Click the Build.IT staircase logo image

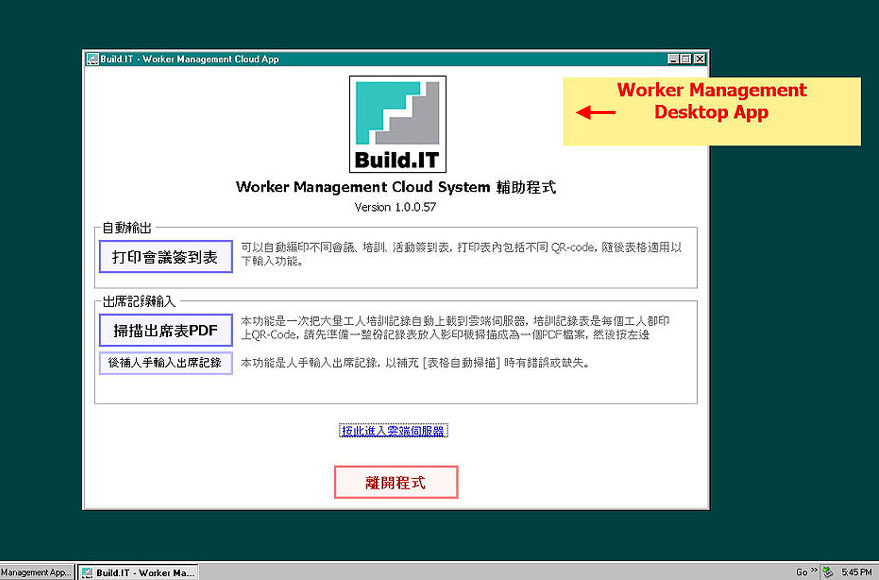click(x=397, y=124)
